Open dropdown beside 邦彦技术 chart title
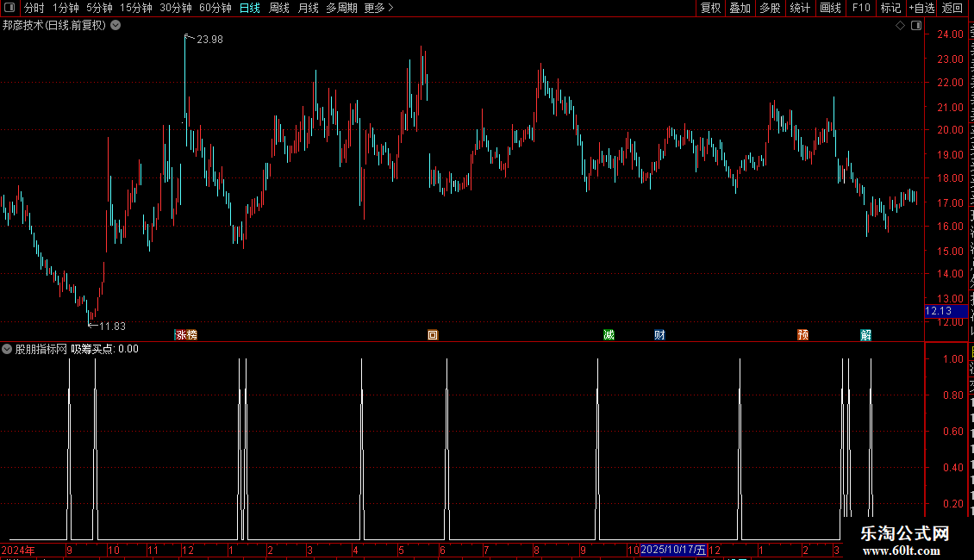The width and height of the screenshot is (974, 560). pyautogui.click(x=116, y=26)
